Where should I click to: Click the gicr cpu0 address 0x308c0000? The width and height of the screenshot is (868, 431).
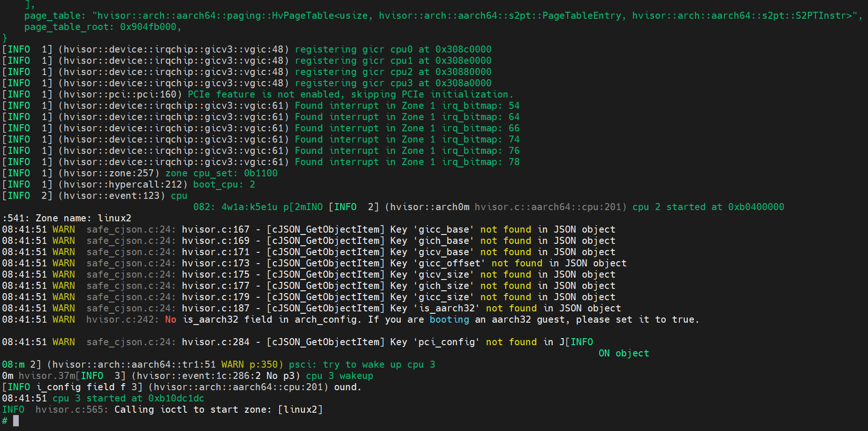[x=463, y=49]
